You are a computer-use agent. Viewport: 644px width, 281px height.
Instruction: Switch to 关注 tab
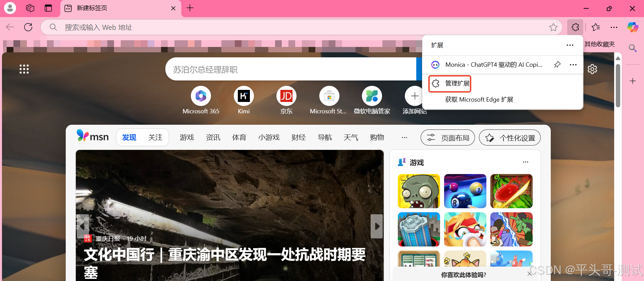click(x=155, y=137)
